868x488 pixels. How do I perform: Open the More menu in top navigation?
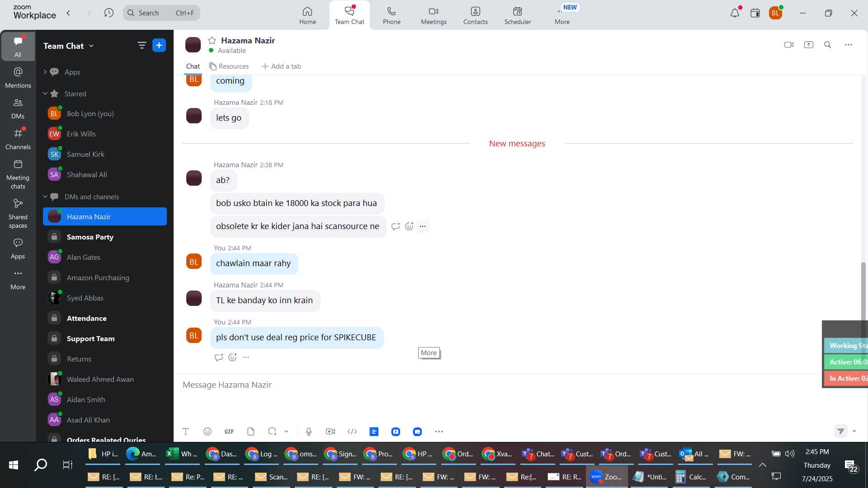(562, 15)
